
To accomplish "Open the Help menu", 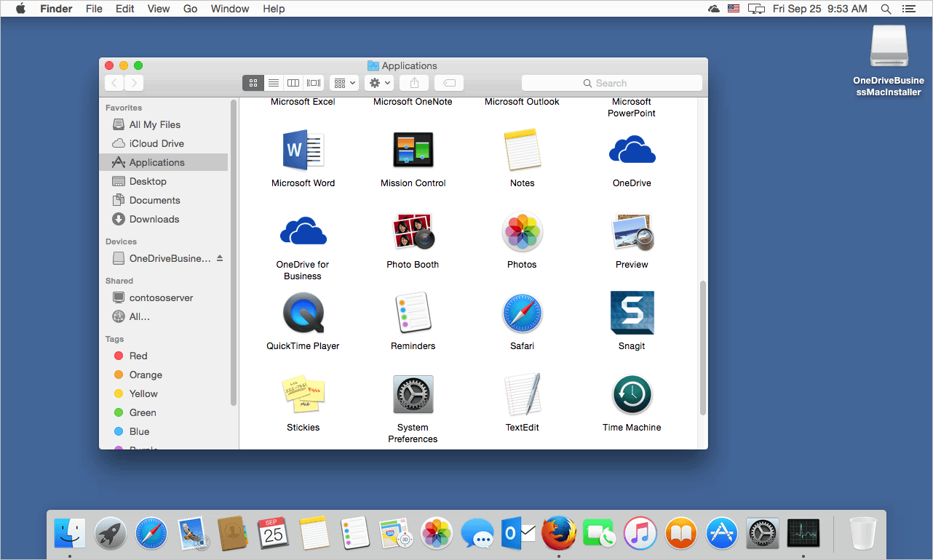I will 274,9.
